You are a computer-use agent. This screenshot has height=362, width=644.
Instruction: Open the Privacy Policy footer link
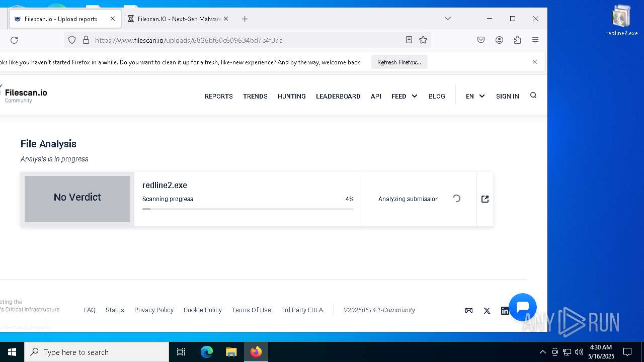click(x=154, y=310)
